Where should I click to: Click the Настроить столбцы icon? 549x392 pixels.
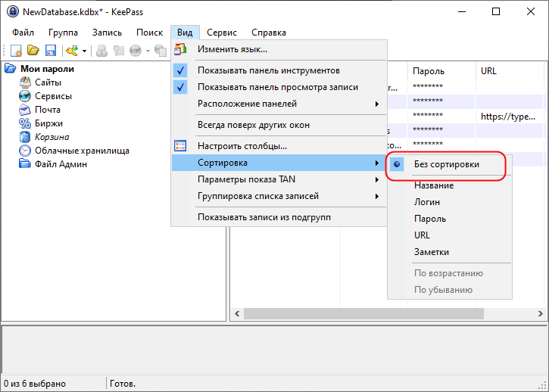point(180,146)
